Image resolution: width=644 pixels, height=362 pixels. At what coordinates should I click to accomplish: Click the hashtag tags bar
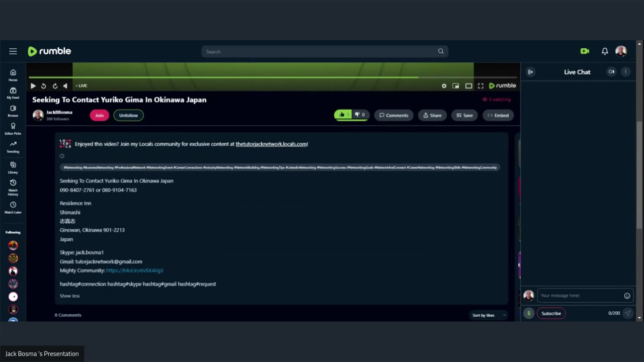280,167
